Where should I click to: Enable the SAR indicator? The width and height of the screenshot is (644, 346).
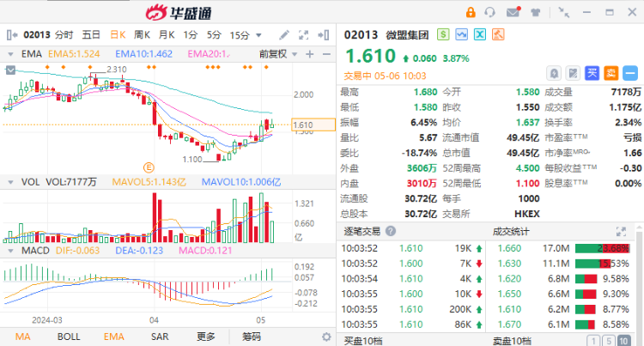click(x=160, y=337)
